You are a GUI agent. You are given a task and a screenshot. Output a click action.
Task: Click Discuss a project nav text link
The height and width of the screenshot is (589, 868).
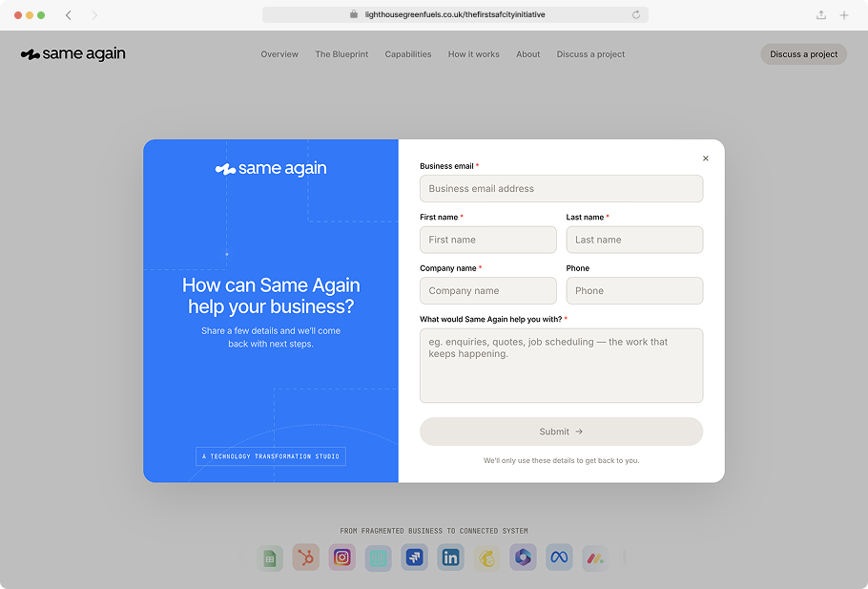[x=590, y=54]
